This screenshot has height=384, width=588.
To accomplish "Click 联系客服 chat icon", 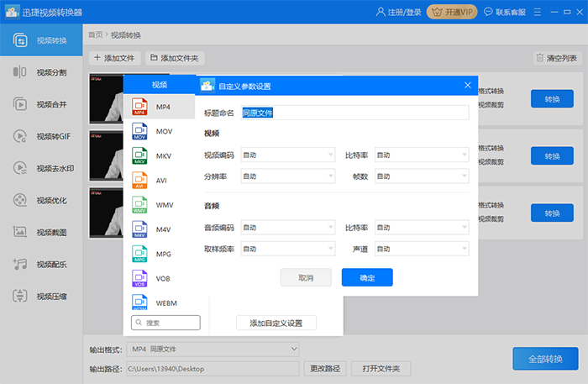I will pyautogui.click(x=488, y=12).
